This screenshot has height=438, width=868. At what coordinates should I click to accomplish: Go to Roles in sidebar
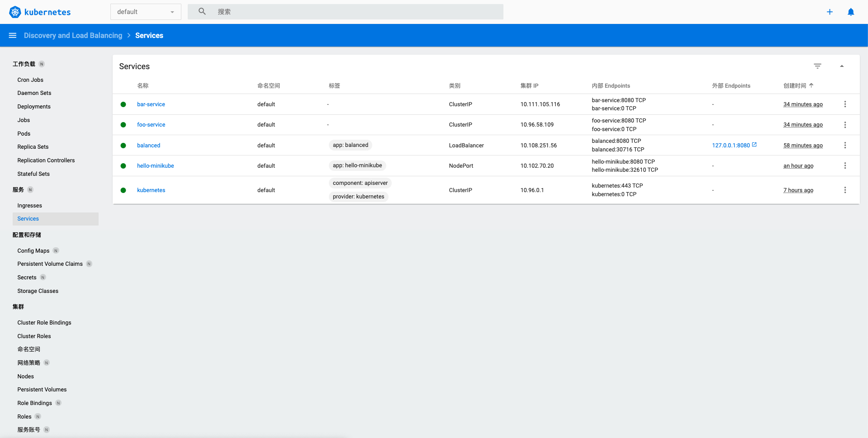pos(24,417)
